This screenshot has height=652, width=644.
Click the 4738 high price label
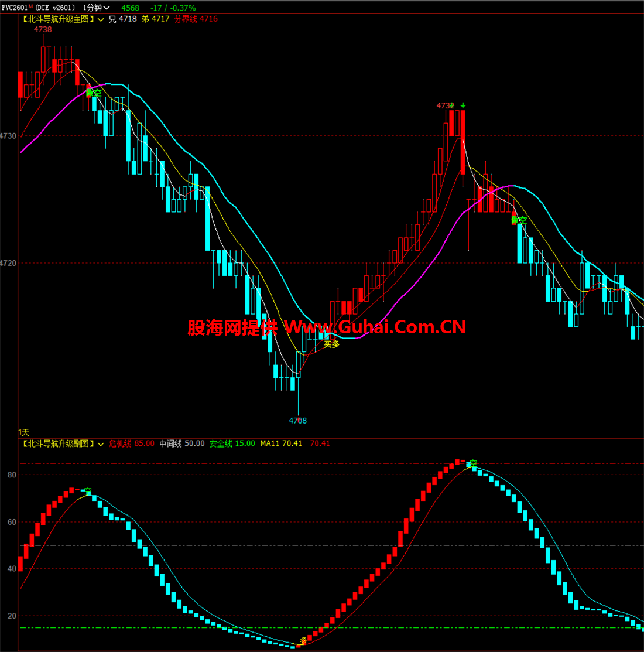[x=43, y=29]
